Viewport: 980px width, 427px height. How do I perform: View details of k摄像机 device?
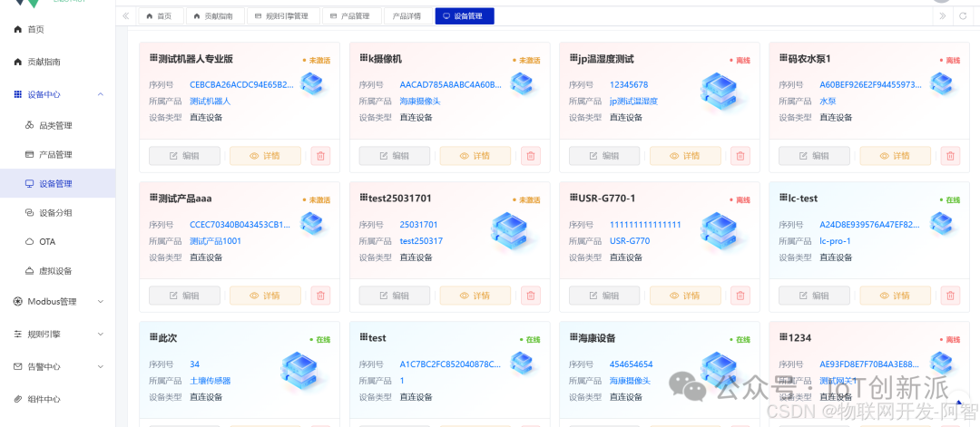pyautogui.click(x=475, y=156)
